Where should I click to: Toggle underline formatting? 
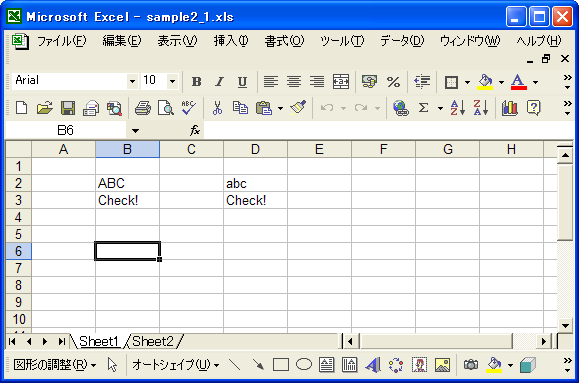[242, 82]
